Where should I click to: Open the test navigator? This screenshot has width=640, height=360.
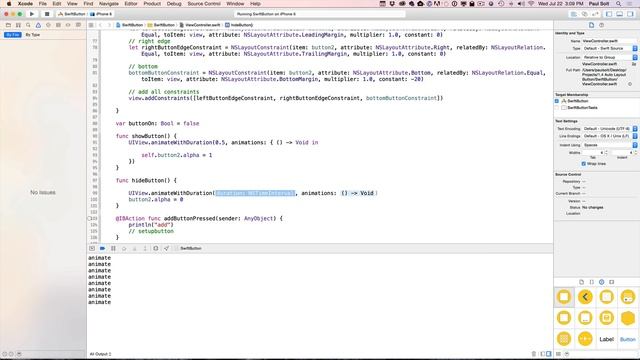(48, 25)
